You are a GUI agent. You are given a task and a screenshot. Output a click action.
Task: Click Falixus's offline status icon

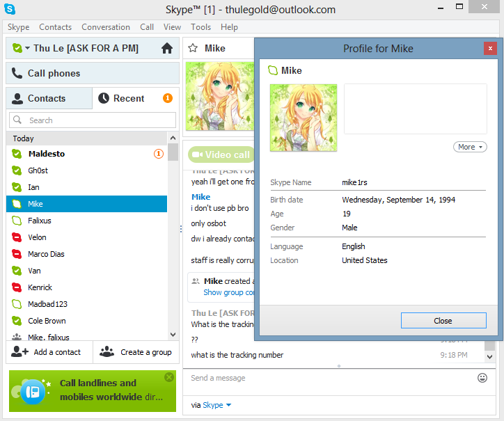17,221
